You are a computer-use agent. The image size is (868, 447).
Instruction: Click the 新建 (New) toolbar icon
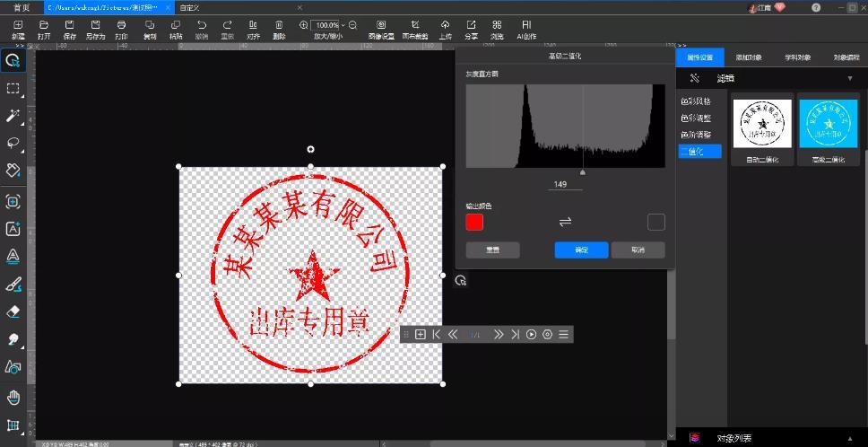[18, 25]
